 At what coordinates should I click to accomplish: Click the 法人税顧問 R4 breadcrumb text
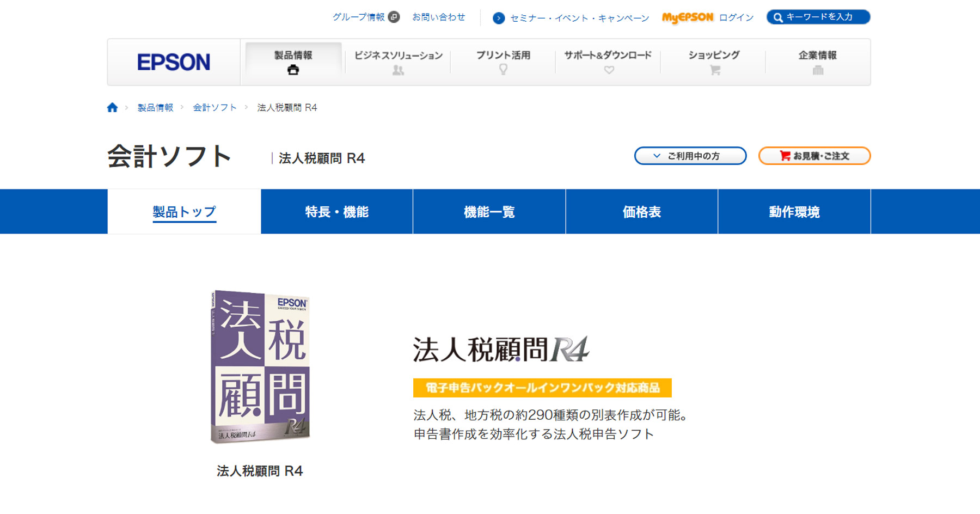287,107
